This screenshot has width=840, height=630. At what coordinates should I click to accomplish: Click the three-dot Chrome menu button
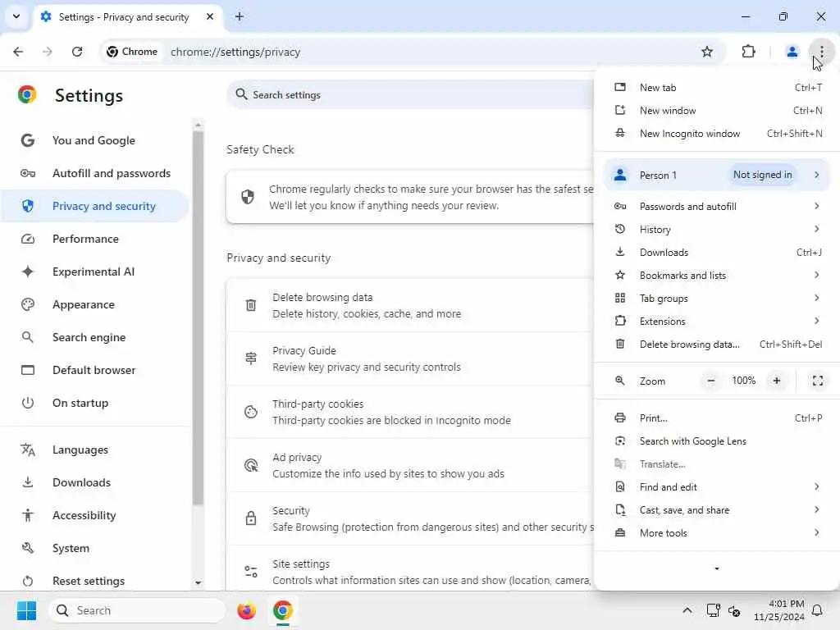click(821, 52)
